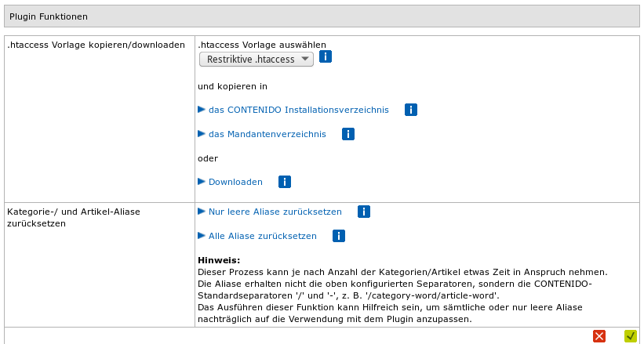Click the Downloaden link
Viewport: 644px width, 344px height.
click(235, 183)
